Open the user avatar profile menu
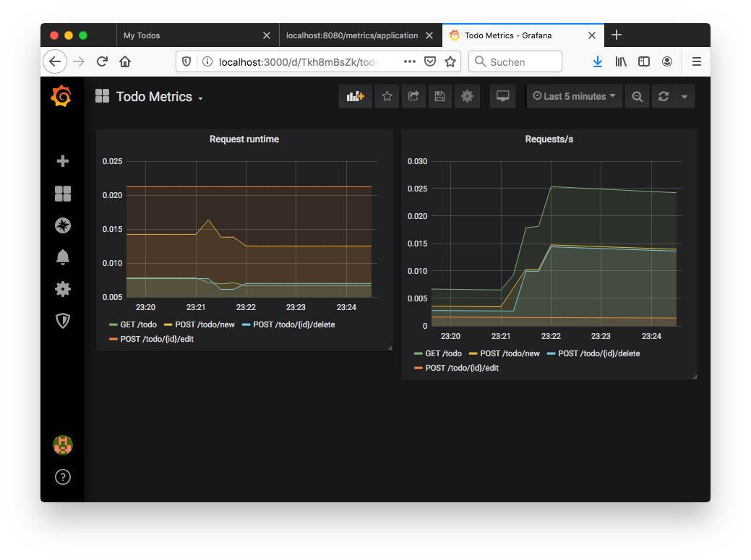 pyautogui.click(x=63, y=445)
